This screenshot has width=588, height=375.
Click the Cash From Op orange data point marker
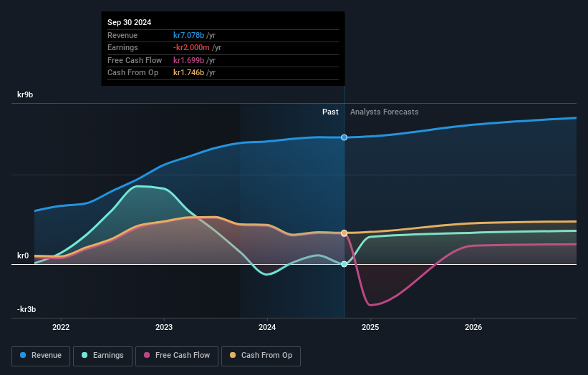tap(344, 233)
